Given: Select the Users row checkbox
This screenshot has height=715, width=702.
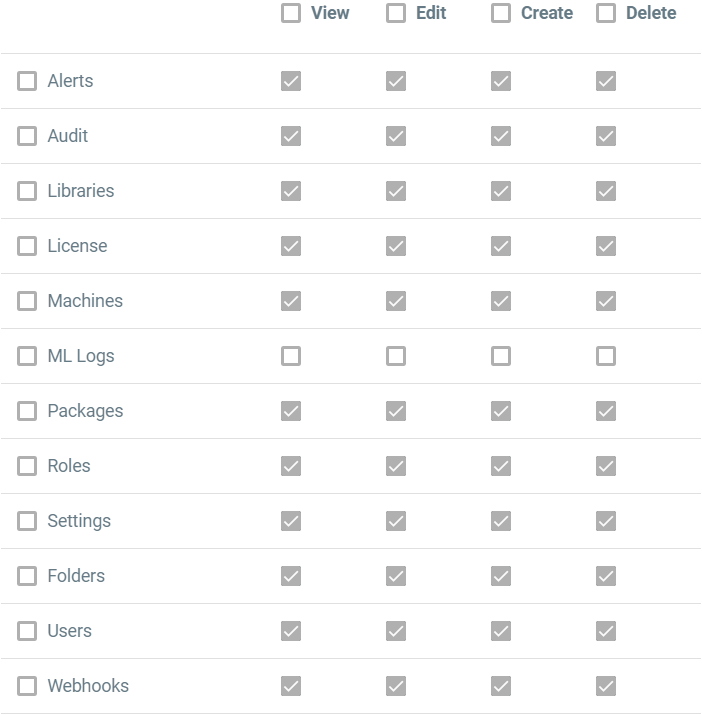Looking at the screenshot, I should click(27, 631).
